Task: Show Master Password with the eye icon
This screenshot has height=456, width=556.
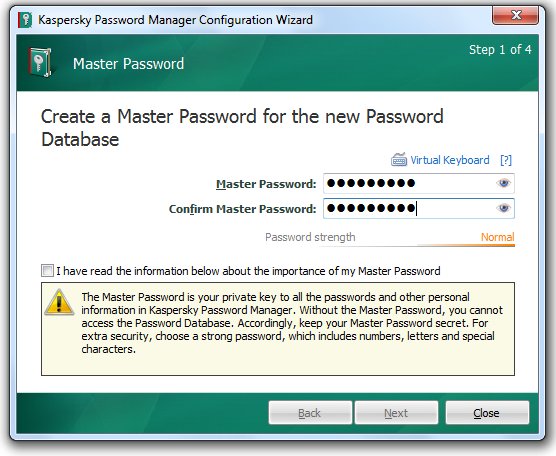Action: point(503,183)
